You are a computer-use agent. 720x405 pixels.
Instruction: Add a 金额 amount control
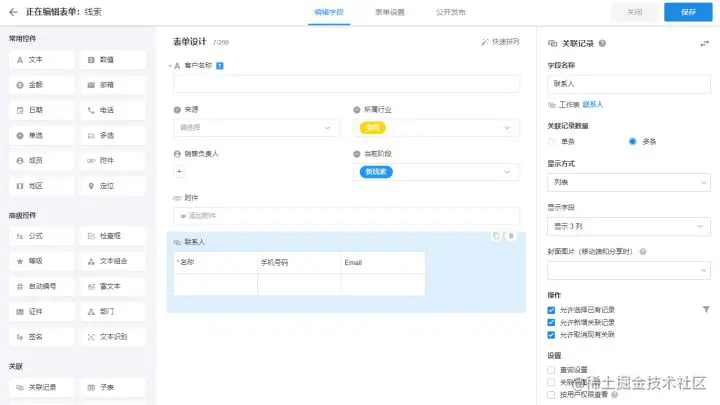pos(41,85)
